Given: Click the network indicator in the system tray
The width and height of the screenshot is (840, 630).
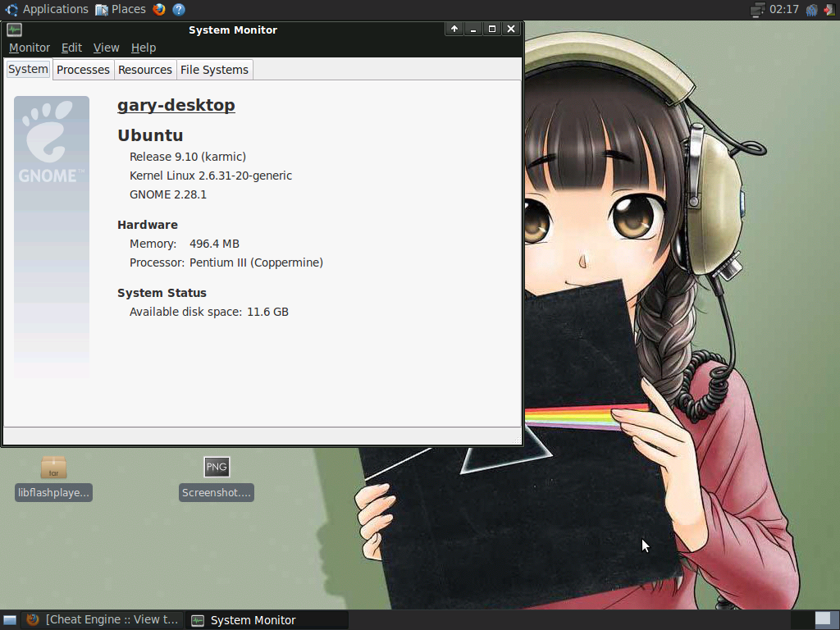Looking at the screenshot, I should pyautogui.click(x=756, y=10).
